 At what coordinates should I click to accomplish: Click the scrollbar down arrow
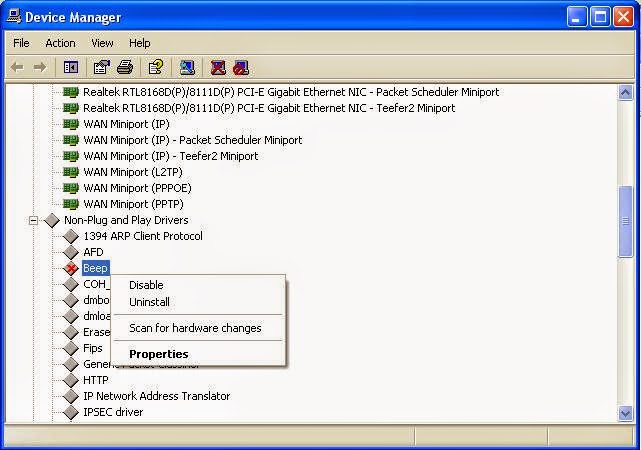[625, 414]
